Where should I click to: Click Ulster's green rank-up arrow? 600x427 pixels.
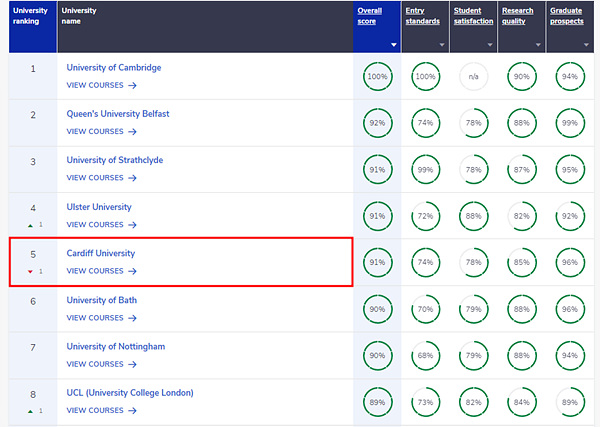[30, 226]
